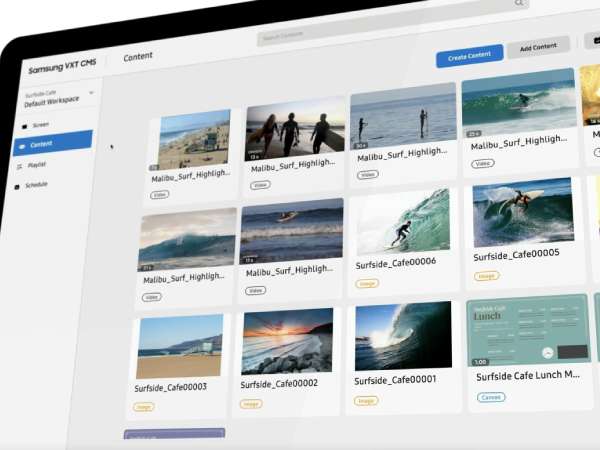Select the Surfside_Cafe00003 image thumbnail

coord(180,346)
